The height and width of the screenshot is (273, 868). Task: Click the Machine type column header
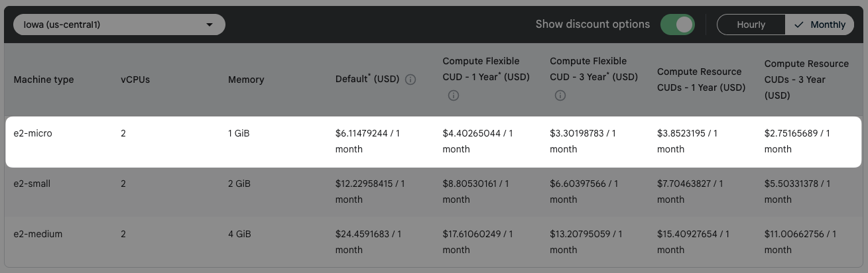coord(44,80)
